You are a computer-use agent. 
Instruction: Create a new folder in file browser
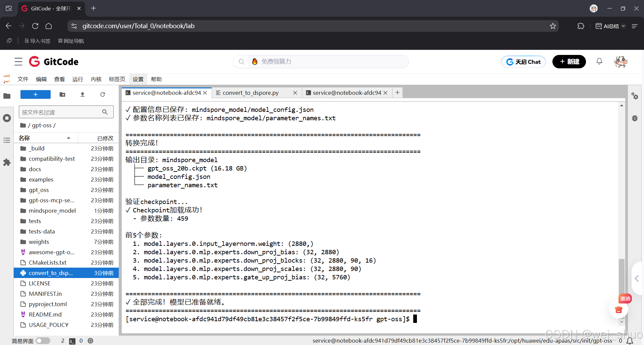62,94
